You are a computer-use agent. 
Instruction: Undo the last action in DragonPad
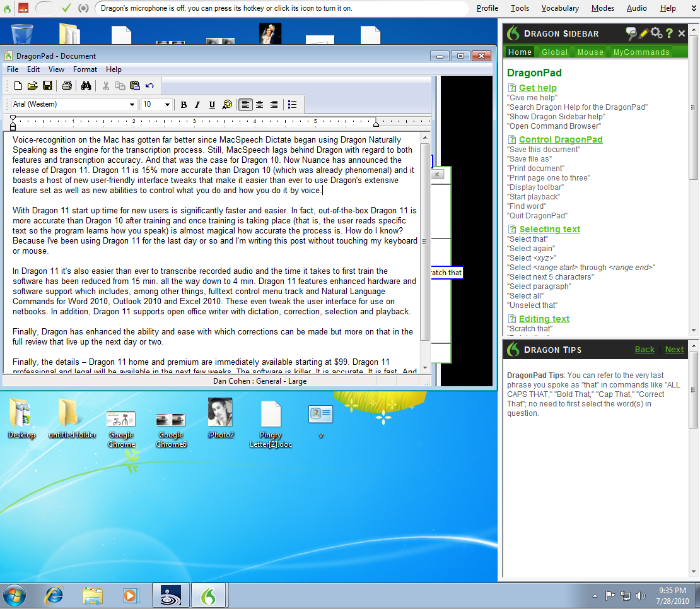(x=149, y=86)
